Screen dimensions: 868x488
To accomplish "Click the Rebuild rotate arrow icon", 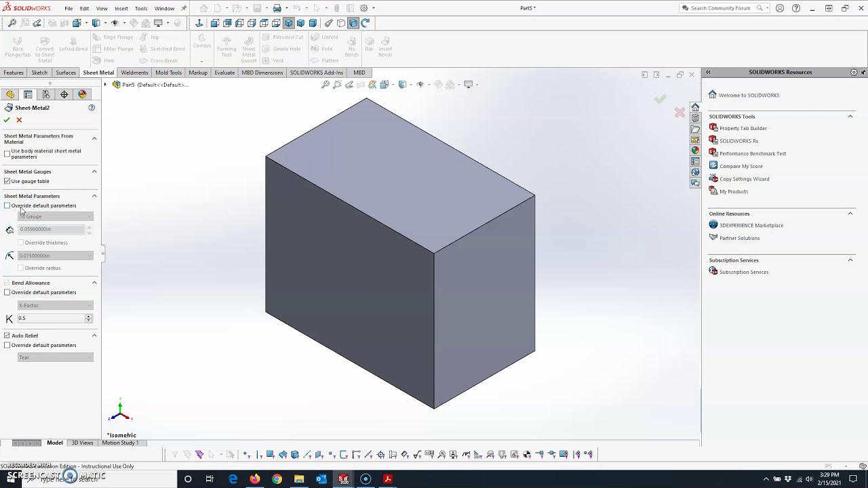I will (366, 23).
